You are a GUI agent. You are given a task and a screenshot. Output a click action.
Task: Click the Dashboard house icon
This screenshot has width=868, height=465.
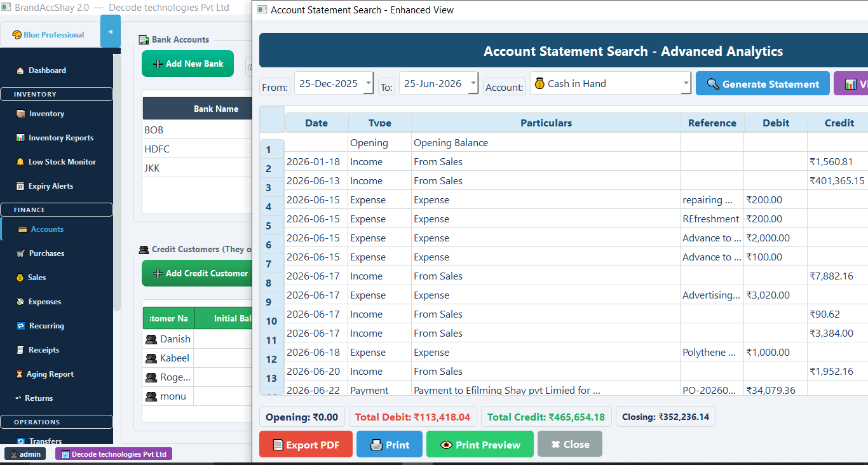(20, 71)
